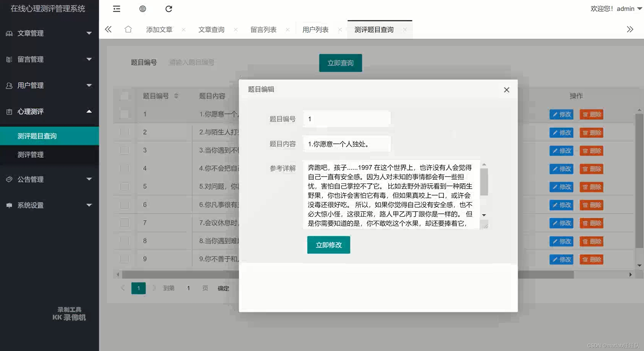Close the 题目编辑 dialog
644x351 pixels.
506,90
